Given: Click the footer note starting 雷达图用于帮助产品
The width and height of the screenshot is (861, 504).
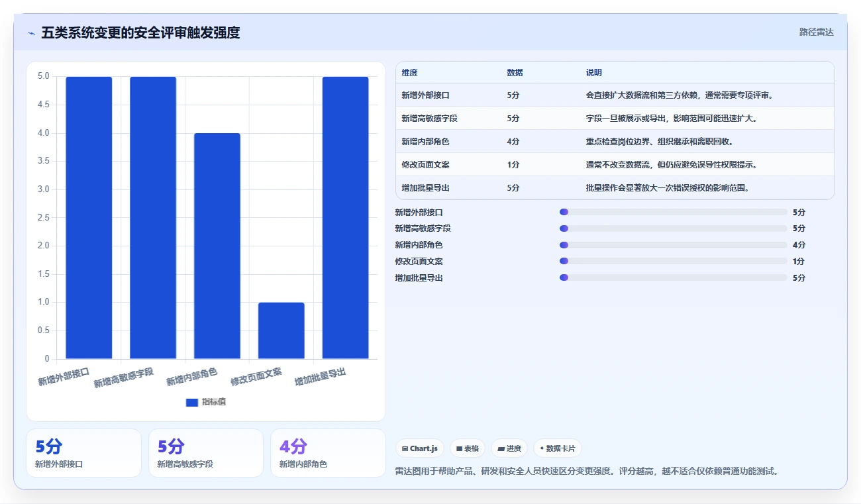Looking at the screenshot, I should (586, 472).
